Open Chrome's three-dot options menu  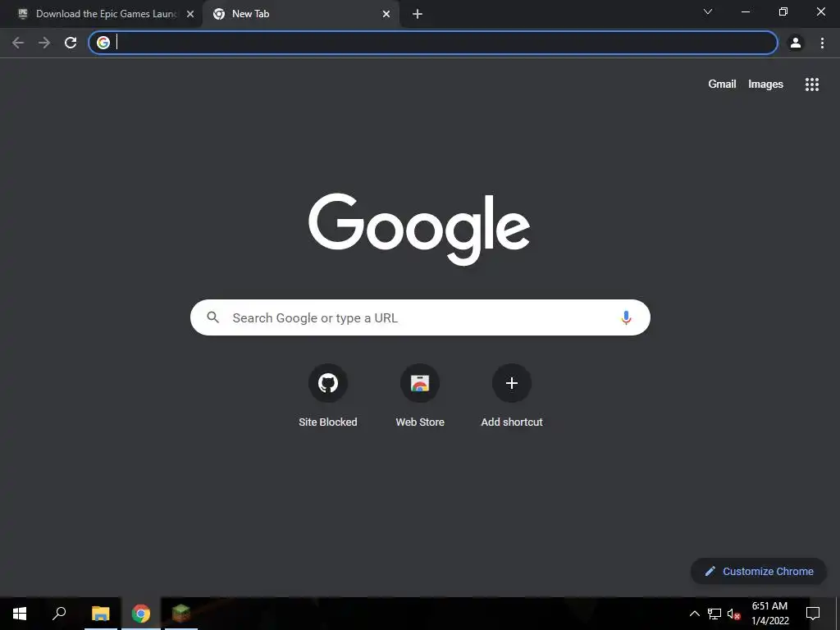click(822, 43)
